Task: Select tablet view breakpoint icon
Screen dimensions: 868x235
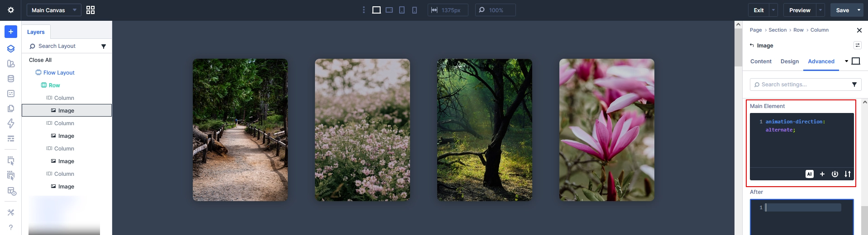Action: [402, 10]
